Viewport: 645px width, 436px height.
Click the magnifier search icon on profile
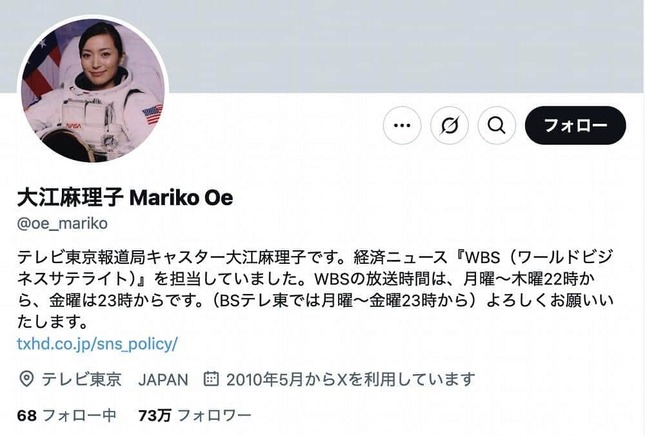tap(497, 125)
